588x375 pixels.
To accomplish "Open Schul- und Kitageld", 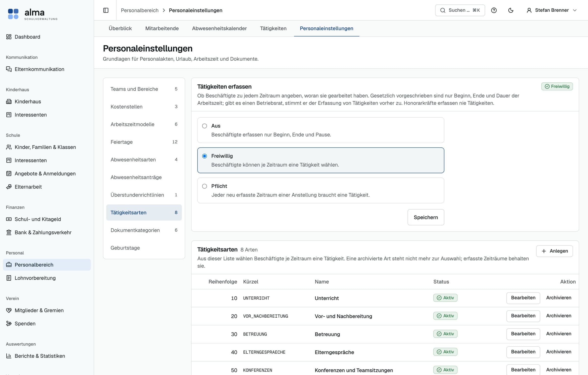I will 47,219.
